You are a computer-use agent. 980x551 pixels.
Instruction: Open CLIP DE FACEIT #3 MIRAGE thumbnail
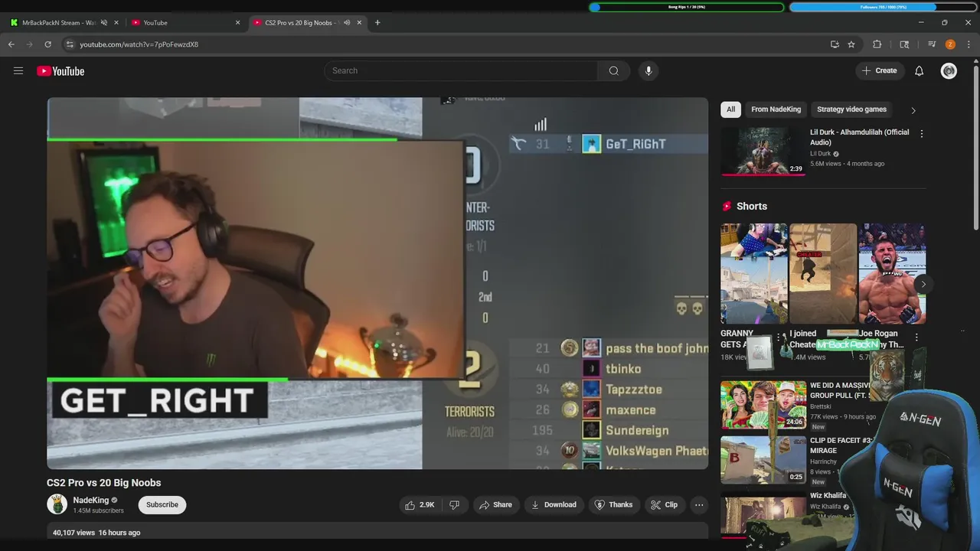(x=763, y=460)
